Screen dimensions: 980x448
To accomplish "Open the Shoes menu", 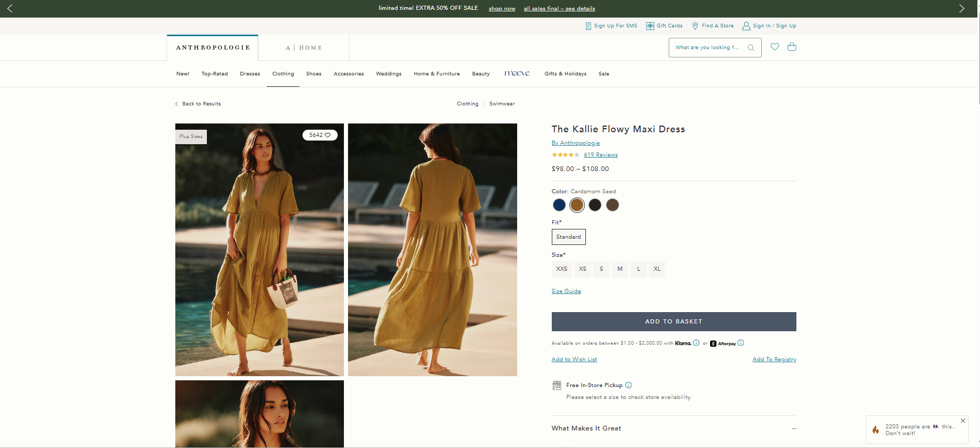I will pos(314,74).
